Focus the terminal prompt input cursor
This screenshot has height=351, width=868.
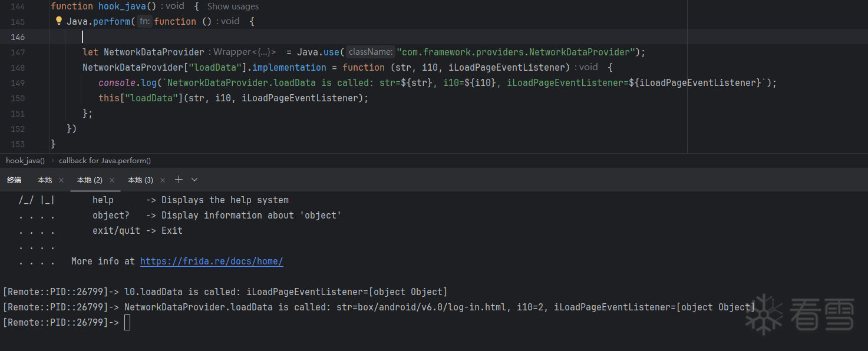point(127,323)
